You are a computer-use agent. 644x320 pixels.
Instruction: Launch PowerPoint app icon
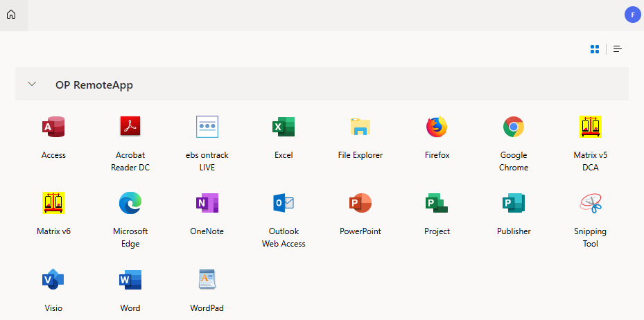coord(360,203)
